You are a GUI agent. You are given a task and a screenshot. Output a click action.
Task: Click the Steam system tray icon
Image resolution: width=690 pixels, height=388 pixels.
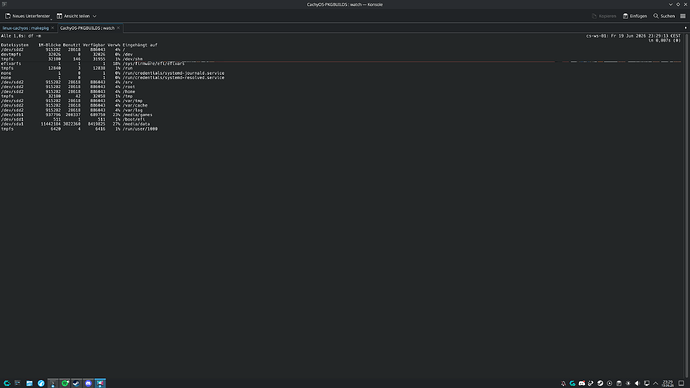(600, 383)
